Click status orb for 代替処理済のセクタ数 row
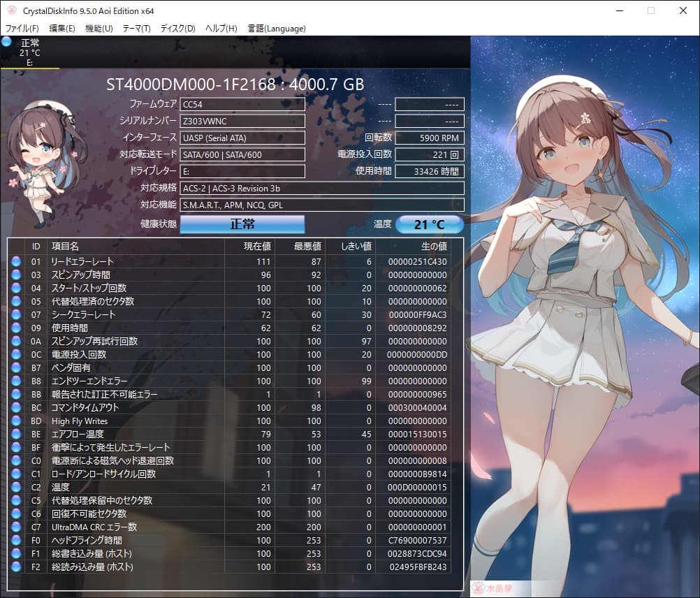700x598 pixels. [x=16, y=301]
